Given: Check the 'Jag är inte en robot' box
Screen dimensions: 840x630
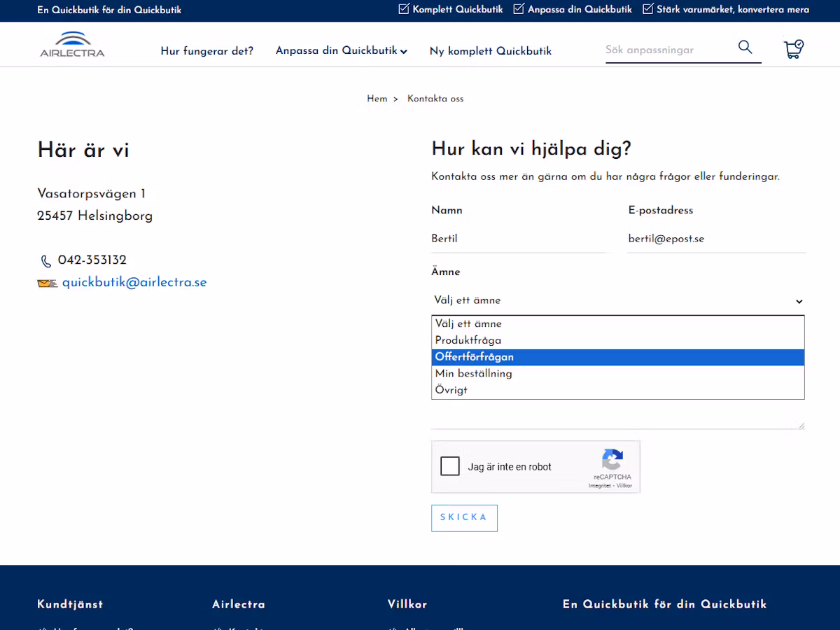Looking at the screenshot, I should coord(450,466).
